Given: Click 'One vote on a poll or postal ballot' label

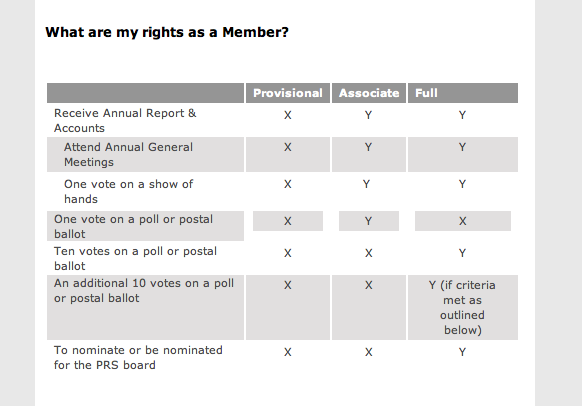Looking at the screenshot, I should tap(133, 226).
